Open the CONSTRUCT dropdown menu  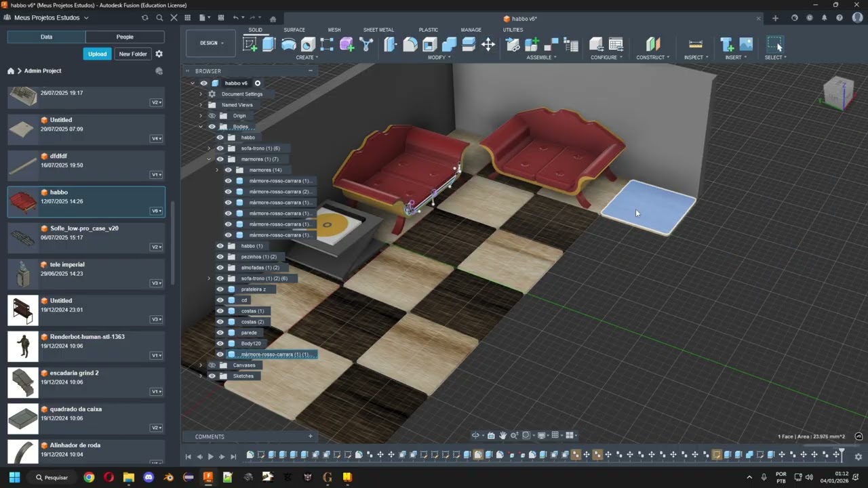pos(653,58)
